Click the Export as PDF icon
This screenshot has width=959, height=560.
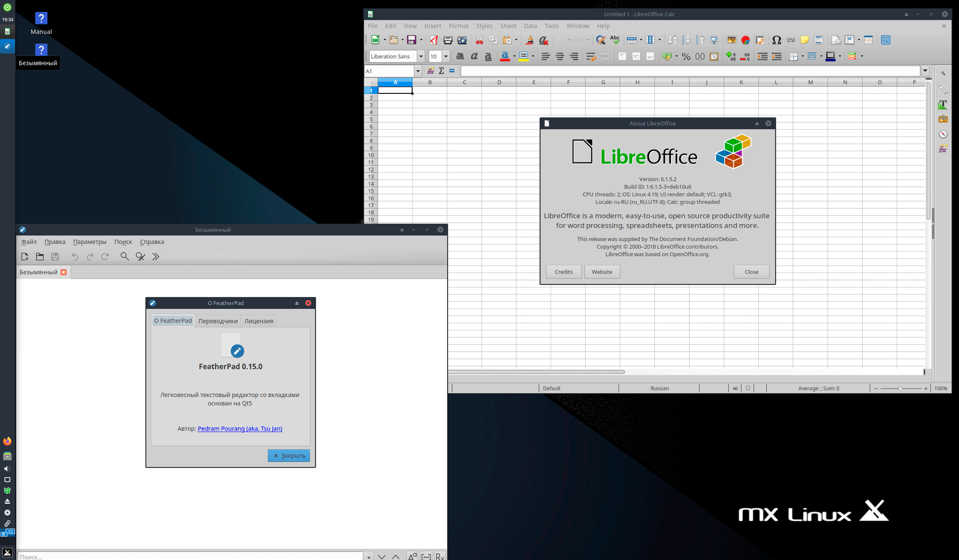[x=434, y=40]
